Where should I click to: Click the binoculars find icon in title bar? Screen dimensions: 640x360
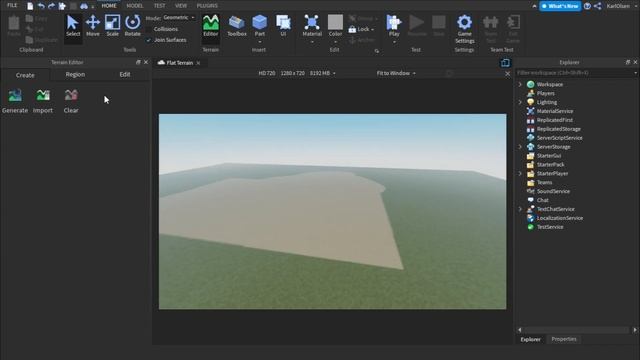84,6
